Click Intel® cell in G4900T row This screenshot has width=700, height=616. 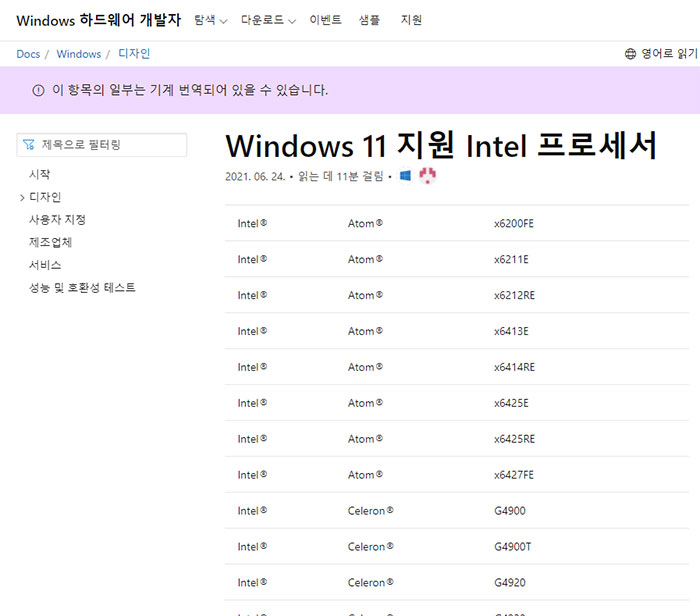(252, 547)
